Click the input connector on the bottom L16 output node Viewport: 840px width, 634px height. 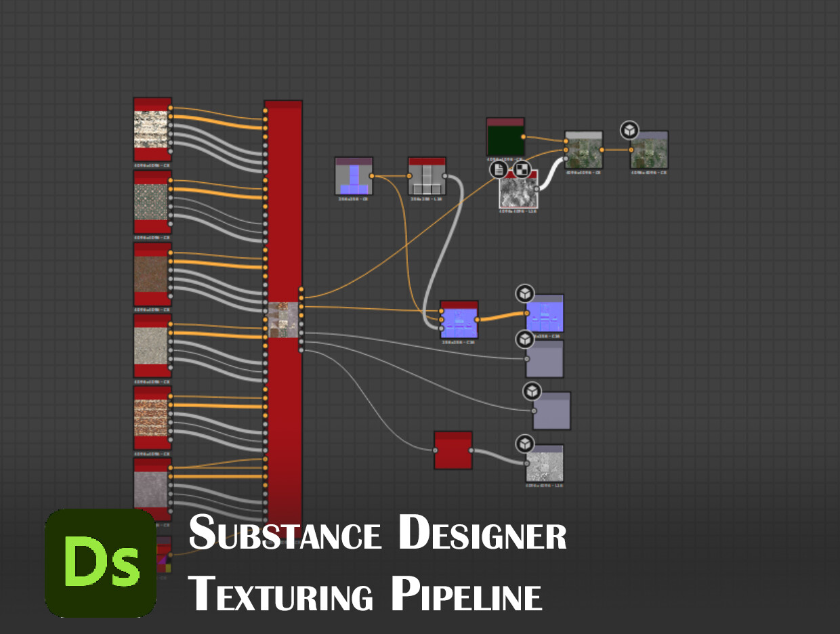[x=526, y=463]
